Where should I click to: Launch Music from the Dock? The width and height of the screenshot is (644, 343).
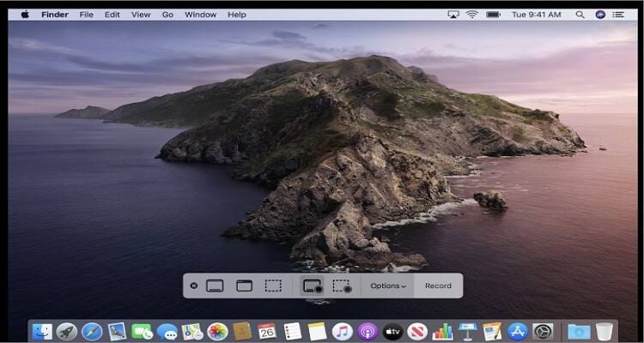pyautogui.click(x=342, y=332)
